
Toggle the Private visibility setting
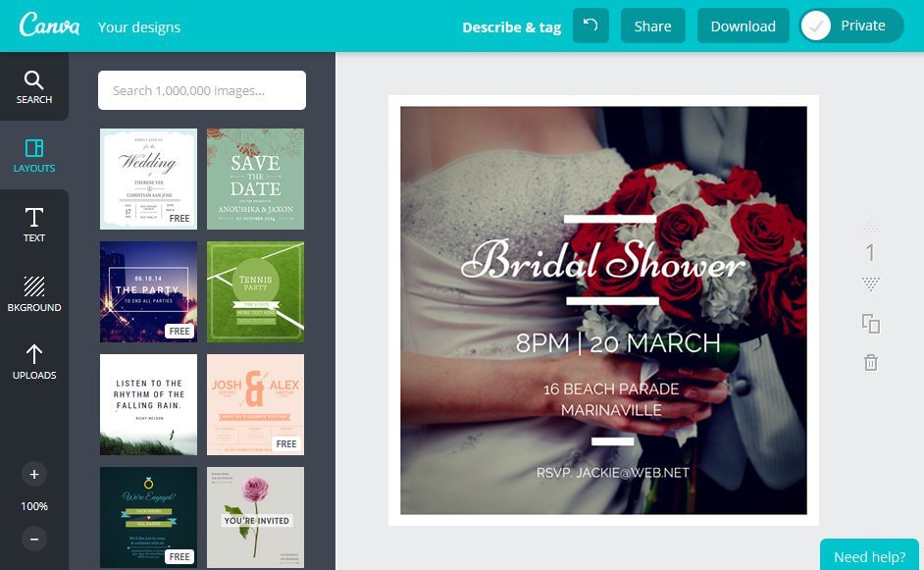coord(849,26)
